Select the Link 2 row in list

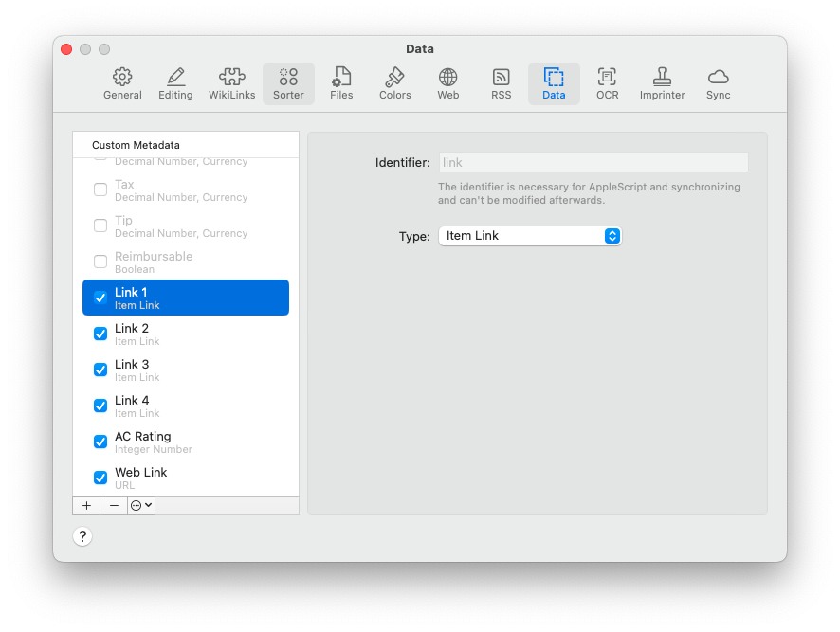(x=186, y=334)
